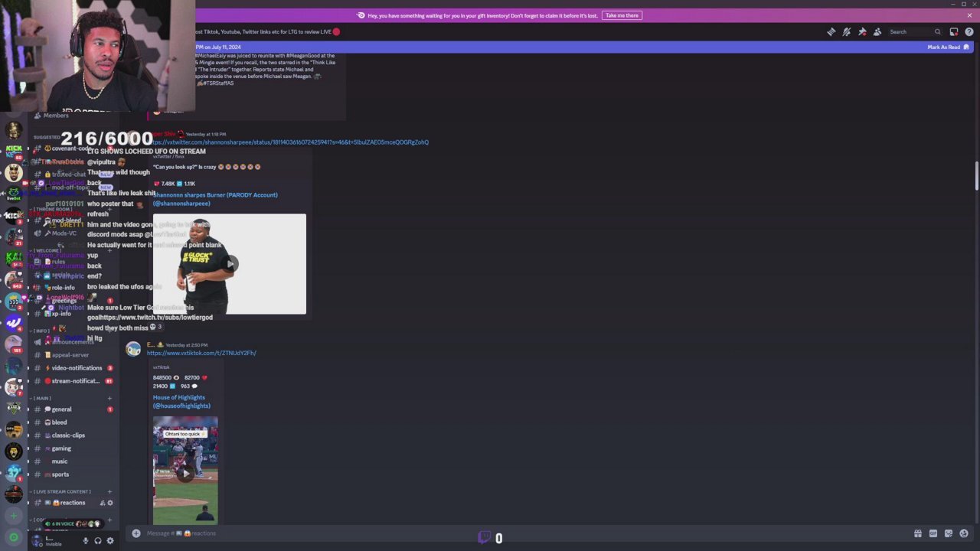Open the yellow lion server icon

click(13, 452)
